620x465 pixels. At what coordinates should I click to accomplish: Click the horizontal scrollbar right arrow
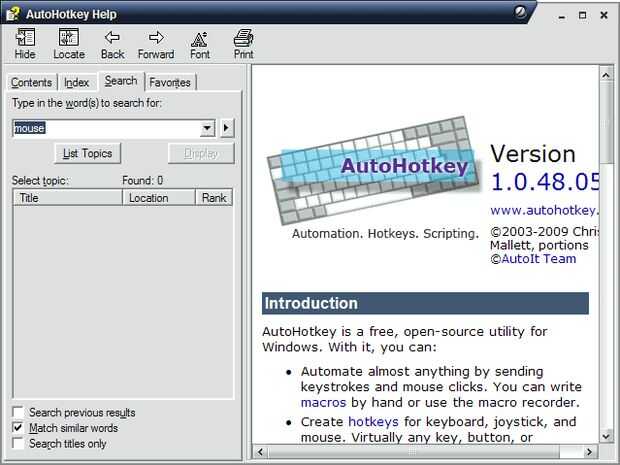coord(589,452)
